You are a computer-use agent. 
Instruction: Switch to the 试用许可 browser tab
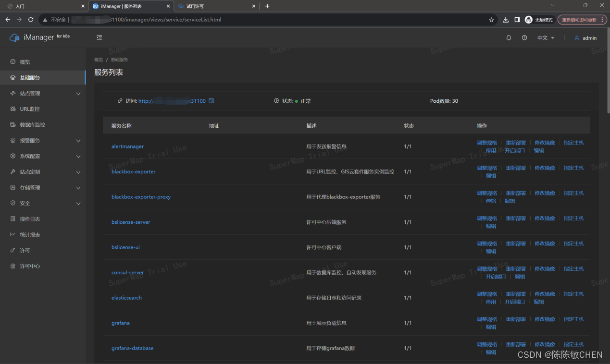[216, 6]
